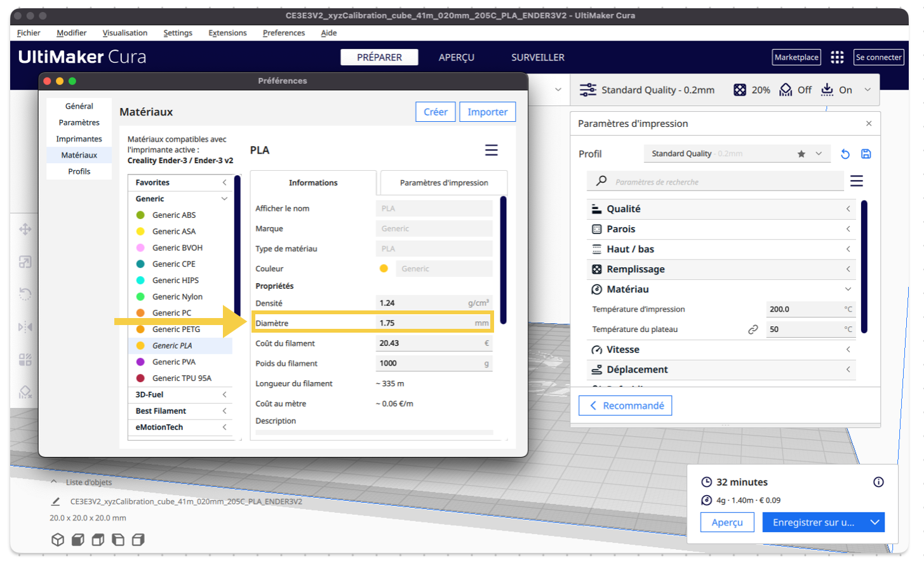924x565 pixels.
Task: Expand the Parois settings section
Action: (x=721, y=229)
